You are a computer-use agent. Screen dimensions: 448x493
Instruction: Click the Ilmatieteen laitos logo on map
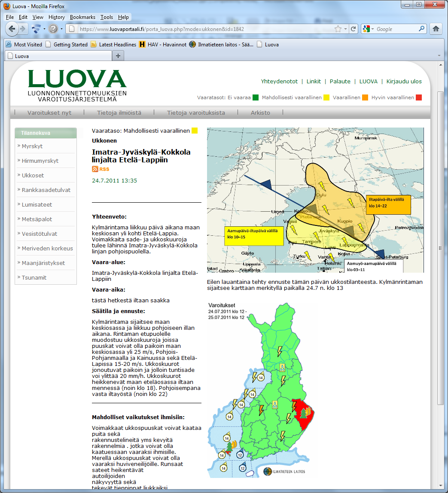tap(284, 472)
